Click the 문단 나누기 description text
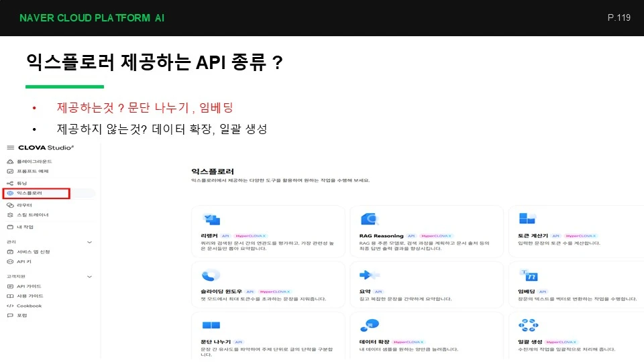This screenshot has width=644, height=362. pyautogui.click(x=266, y=352)
